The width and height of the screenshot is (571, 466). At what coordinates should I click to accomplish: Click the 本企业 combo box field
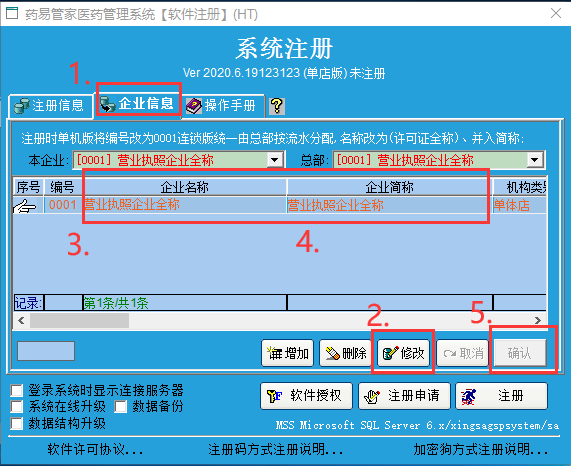pyautogui.click(x=178, y=159)
